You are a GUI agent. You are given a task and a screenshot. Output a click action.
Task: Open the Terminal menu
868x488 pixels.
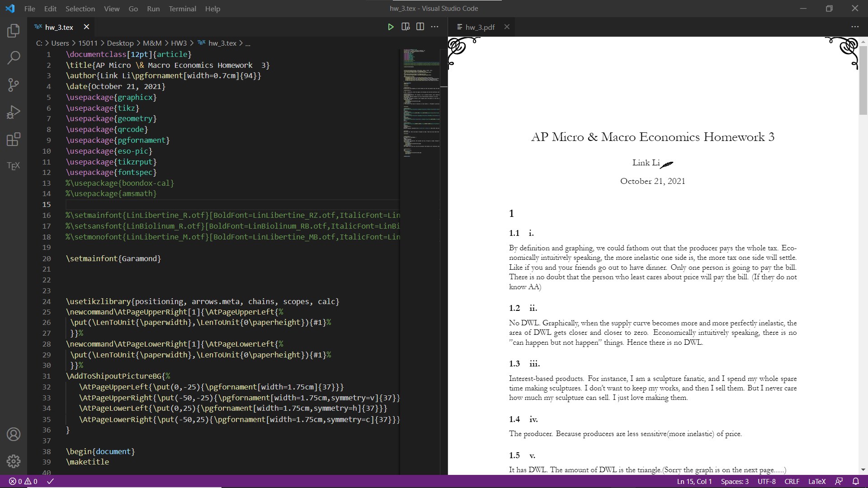point(182,9)
